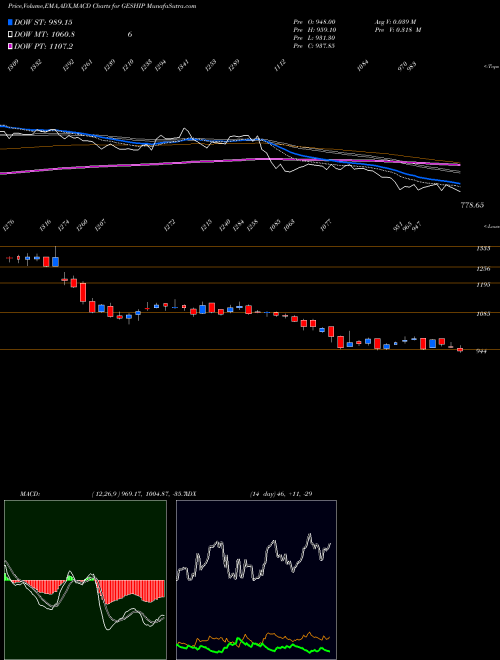Image resolution: width=500 pixels, height=660 pixels.
Task: Click the 1256 price level label
Action: point(483,269)
